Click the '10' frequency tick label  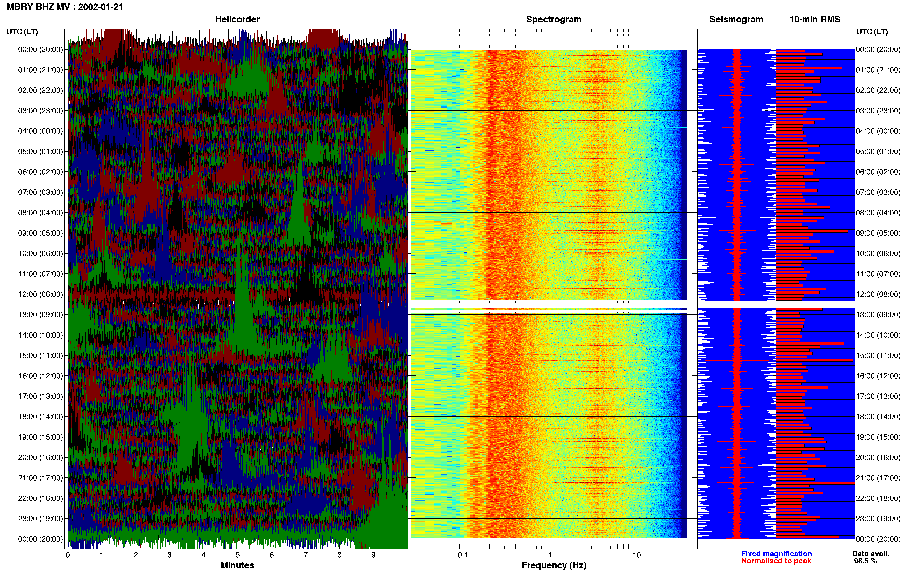point(637,555)
